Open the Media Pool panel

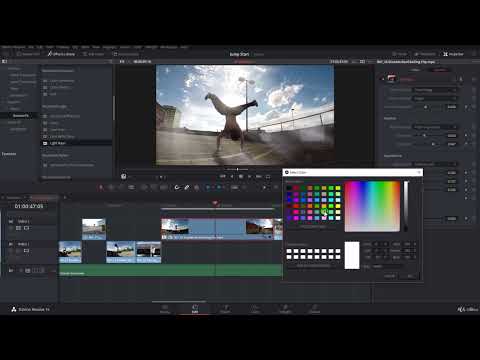click(x=28, y=54)
